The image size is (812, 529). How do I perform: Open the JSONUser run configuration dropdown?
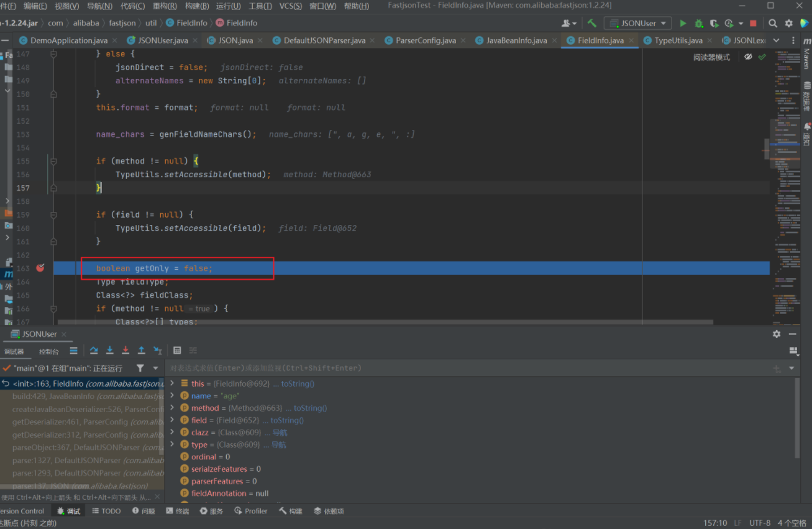639,23
